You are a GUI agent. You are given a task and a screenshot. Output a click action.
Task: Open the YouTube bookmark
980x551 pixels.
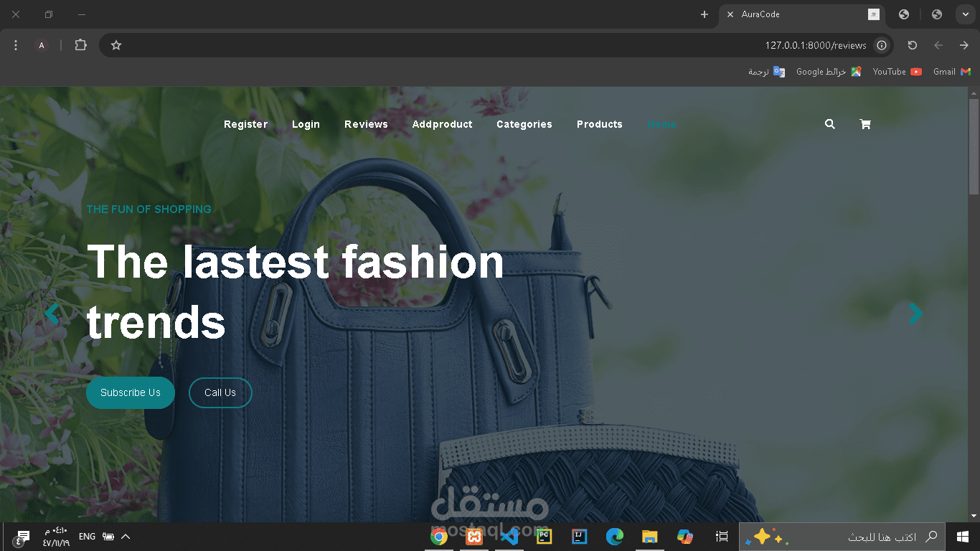[897, 72]
